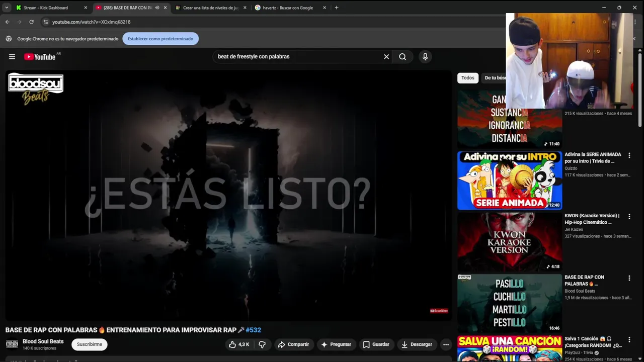This screenshot has width=644, height=362.
Task: Go back with browser back arrow
Action: click(x=7, y=22)
